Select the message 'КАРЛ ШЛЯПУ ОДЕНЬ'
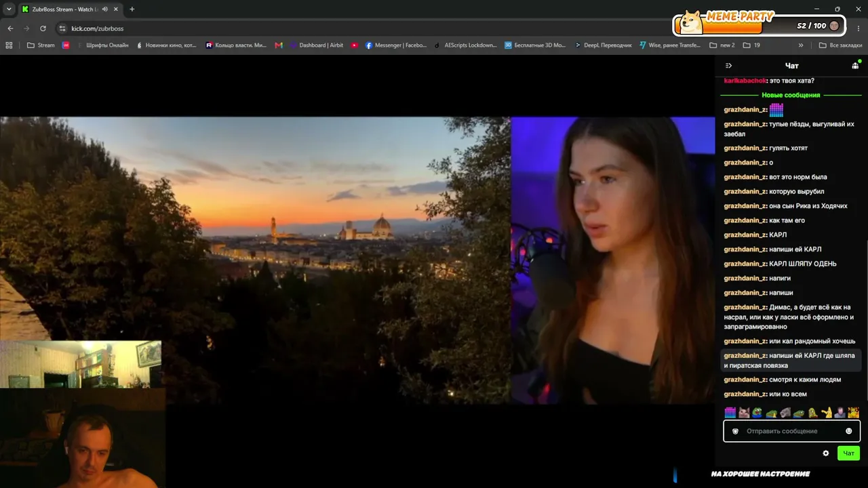 tap(803, 264)
